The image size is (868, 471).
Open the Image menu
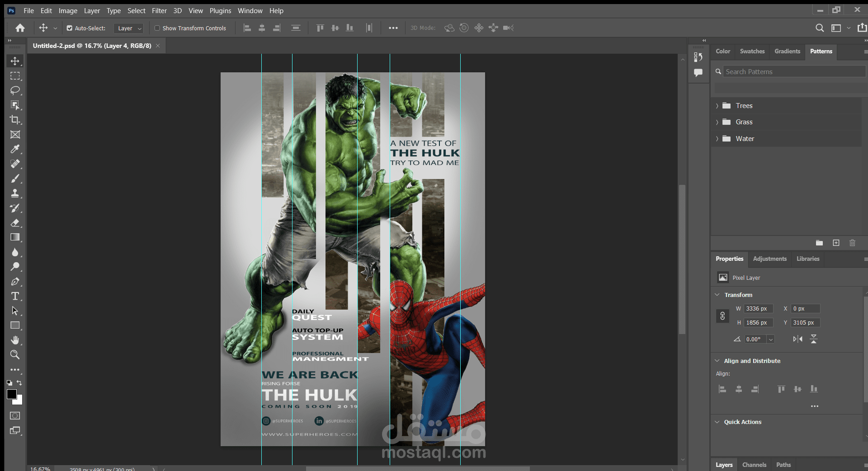68,11
